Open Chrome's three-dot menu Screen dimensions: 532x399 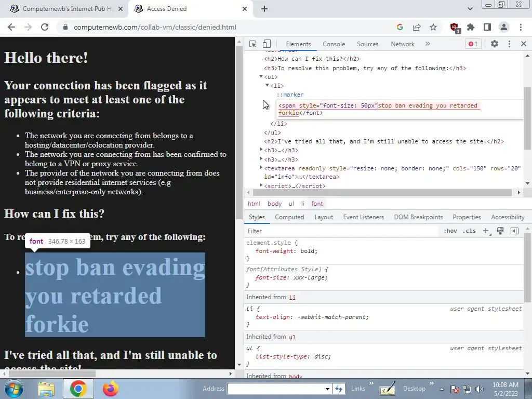click(521, 27)
